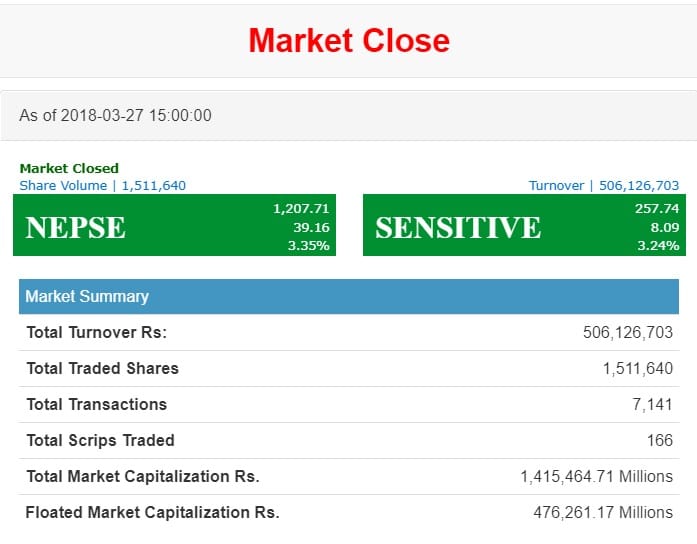Select the Total Traded Shares row
The height and width of the screenshot is (544, 697).
point(349,368)
